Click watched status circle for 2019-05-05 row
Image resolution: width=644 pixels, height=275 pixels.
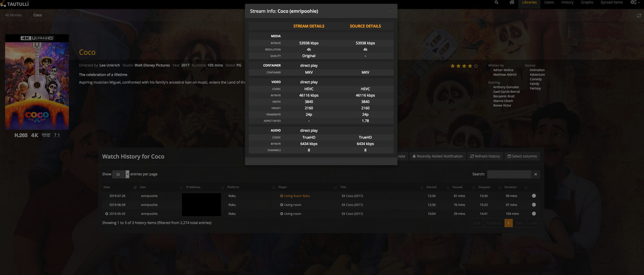pyautogui.click(x=533, y=214)
